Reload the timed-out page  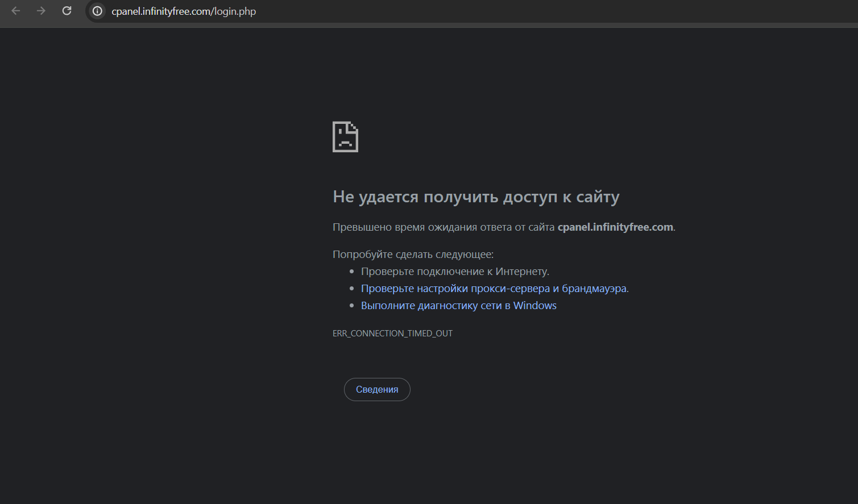67,11
